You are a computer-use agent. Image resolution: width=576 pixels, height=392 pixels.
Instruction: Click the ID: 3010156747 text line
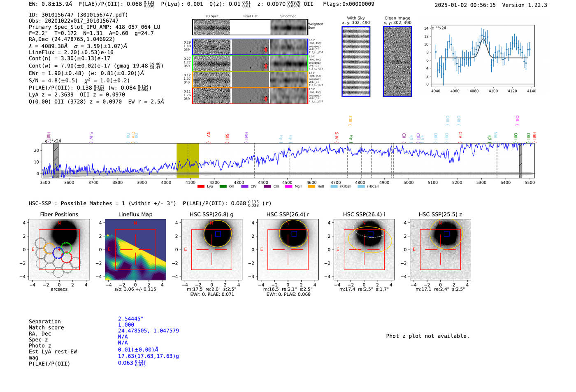(x=78, y=15)
